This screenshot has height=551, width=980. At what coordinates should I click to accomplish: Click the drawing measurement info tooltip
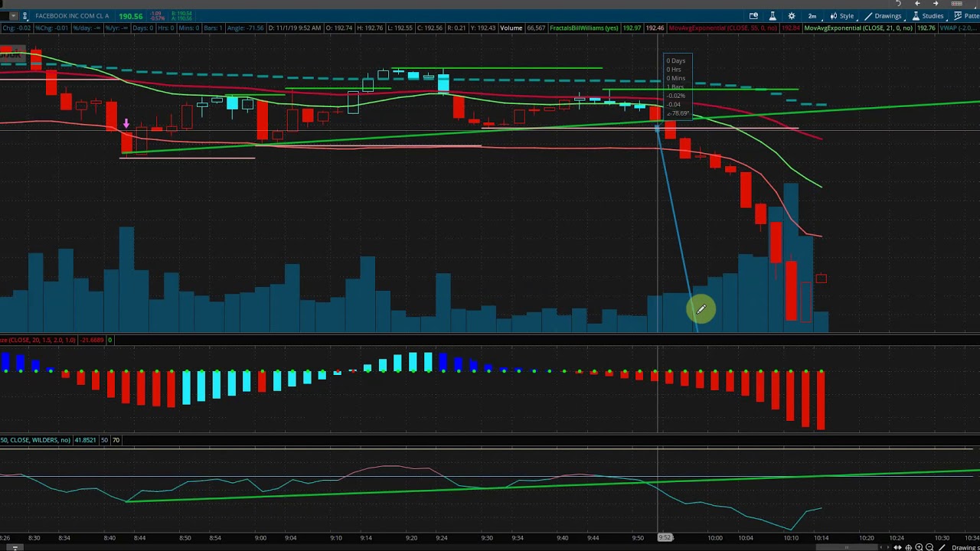coord(677,86)
